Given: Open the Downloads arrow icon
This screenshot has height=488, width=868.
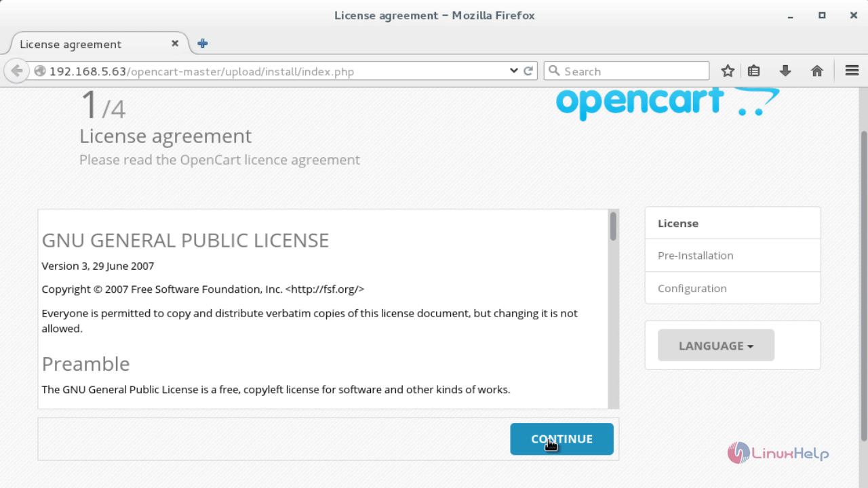Looking at the screenshot, I should click(x=785, y=70).
